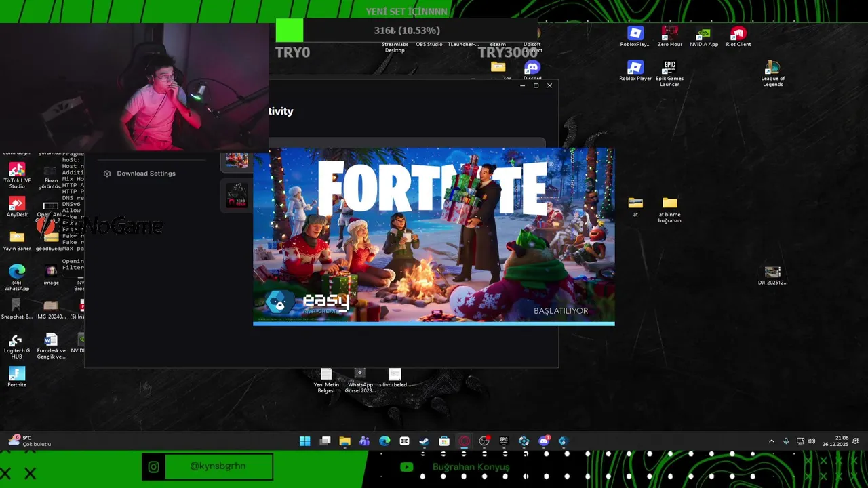Open WhatsApp Görsel 2023 image file
The image size is (868, 488).
pyautogui.click(x=360, y=380)
